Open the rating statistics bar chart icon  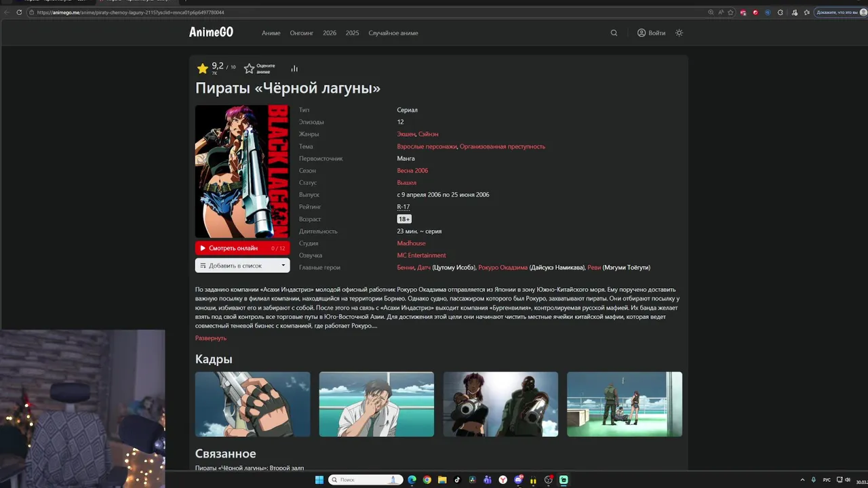click(x=294, y=68)
